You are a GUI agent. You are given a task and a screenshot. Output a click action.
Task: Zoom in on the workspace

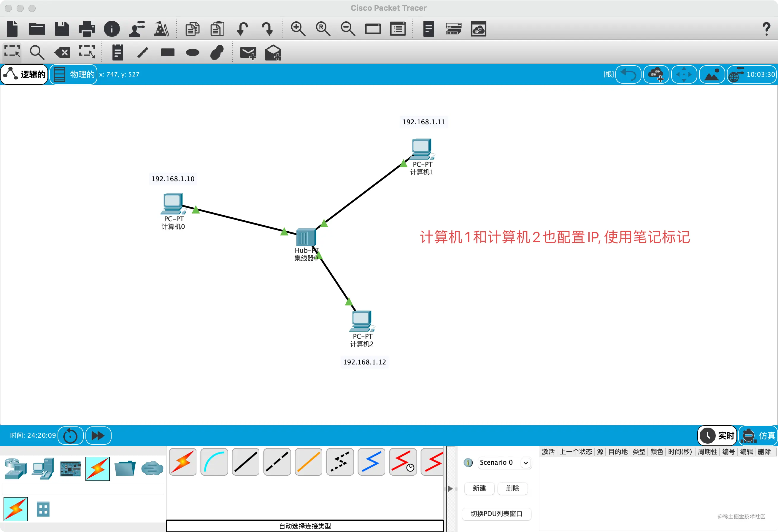[x=298, y=29]
